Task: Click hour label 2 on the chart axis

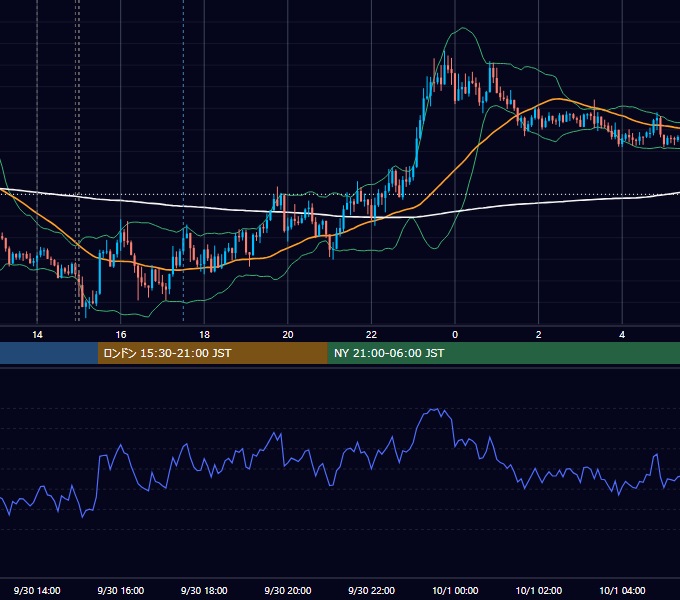Action: click(539, 335)
